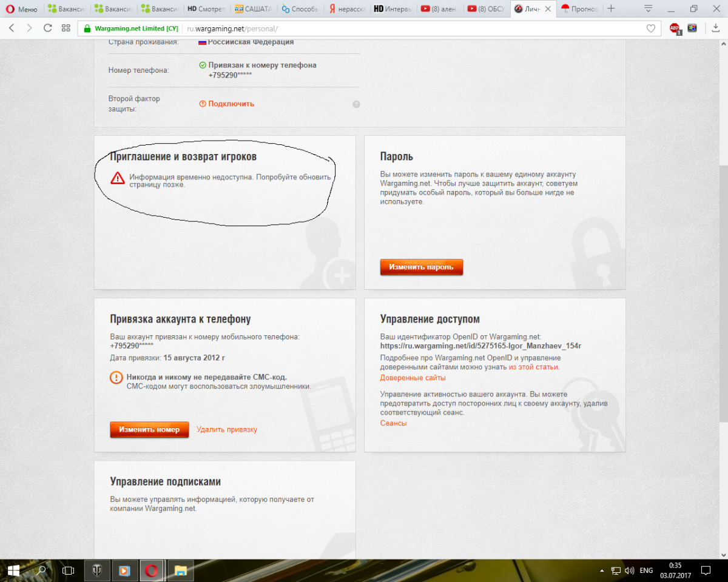
Task: Click Подключить second factor link
Action: pyautogui.click(x=231, y=104)
